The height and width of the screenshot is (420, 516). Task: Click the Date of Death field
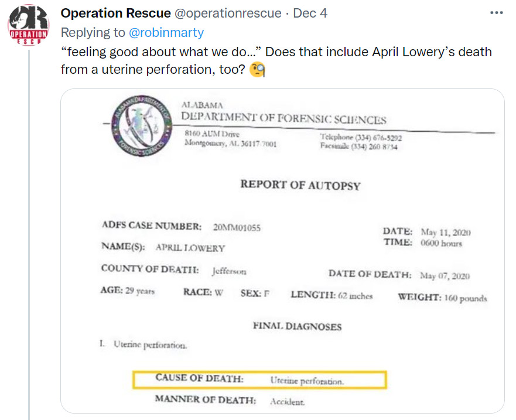399,275
